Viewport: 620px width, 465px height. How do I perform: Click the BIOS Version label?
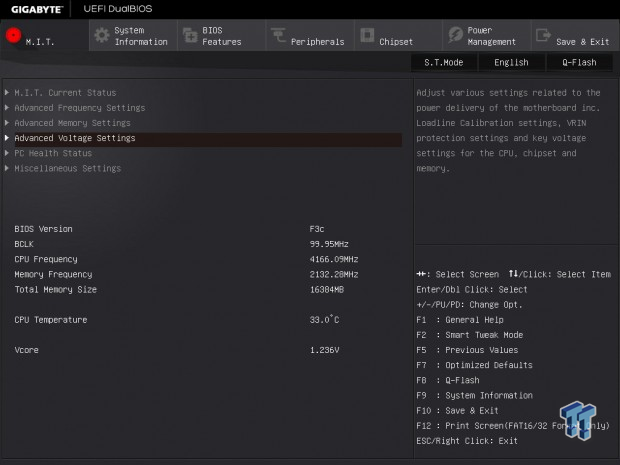43,229
